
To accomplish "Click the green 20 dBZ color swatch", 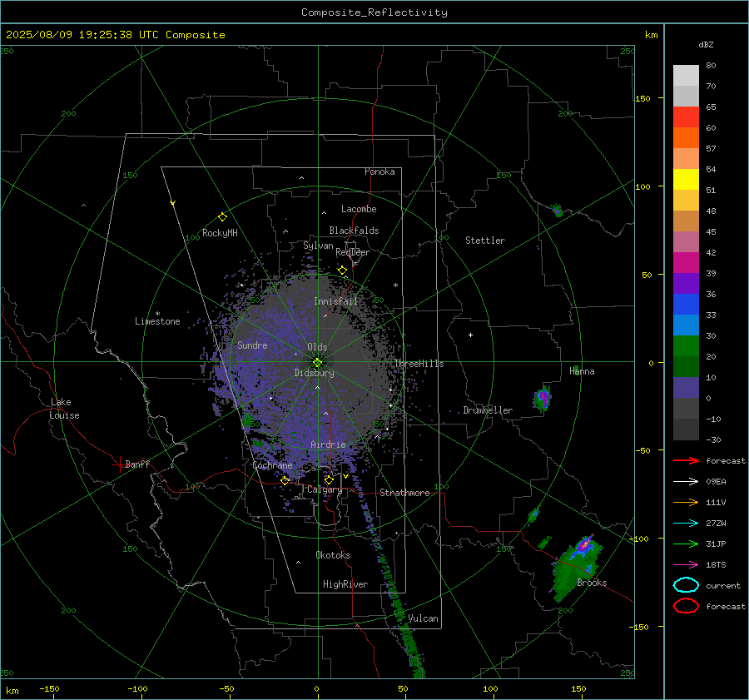I will tap(686, 345).
